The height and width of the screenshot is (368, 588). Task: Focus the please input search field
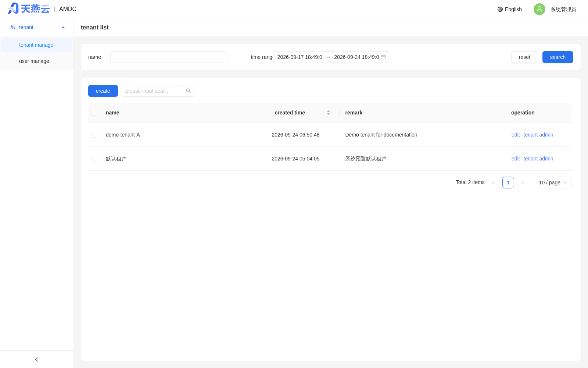coord(152,91)
